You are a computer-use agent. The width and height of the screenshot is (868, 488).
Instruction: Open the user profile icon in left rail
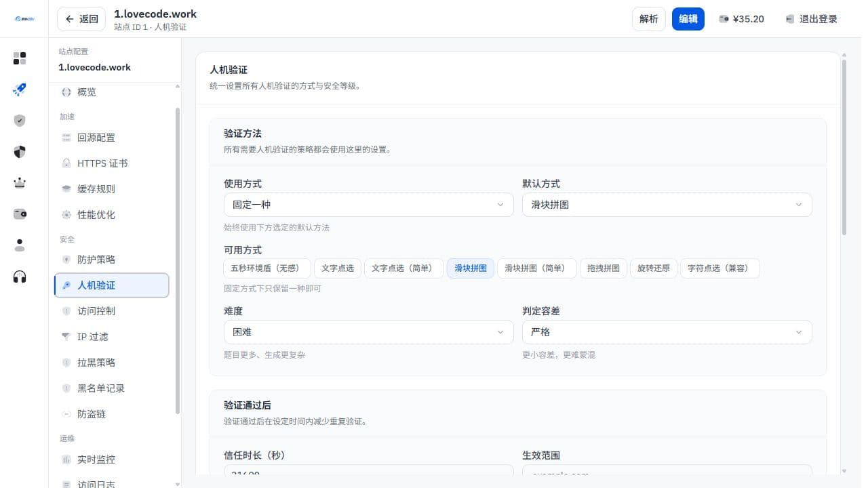pyautogui.click(x=20, y=245)
